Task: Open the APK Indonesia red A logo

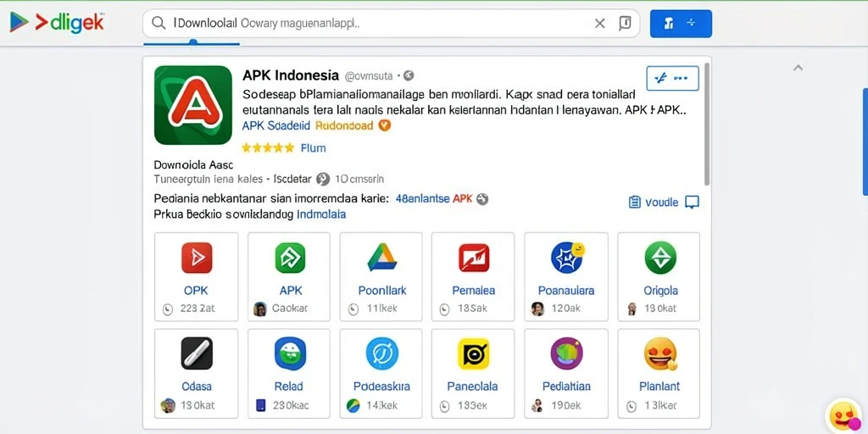Action: (192, 104)
